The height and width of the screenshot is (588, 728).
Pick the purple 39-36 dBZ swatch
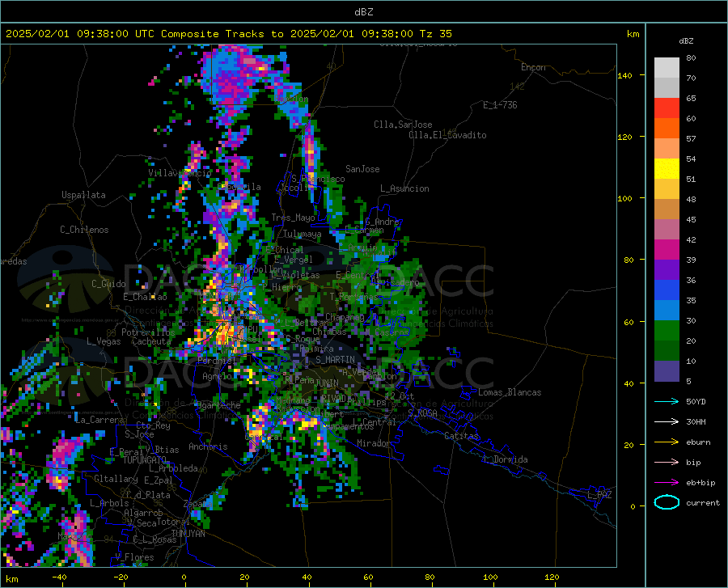click(667, 270)
